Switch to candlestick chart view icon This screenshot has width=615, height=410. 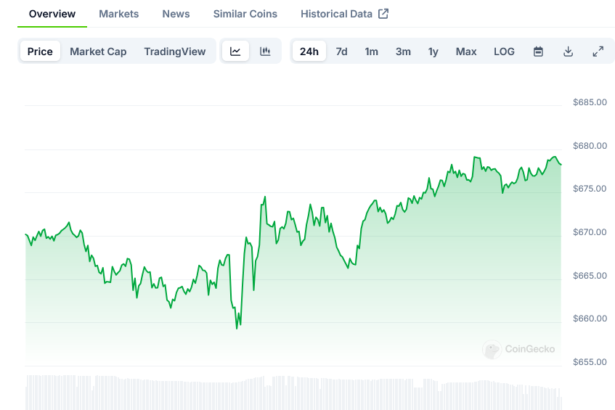[x=265, y=51]
